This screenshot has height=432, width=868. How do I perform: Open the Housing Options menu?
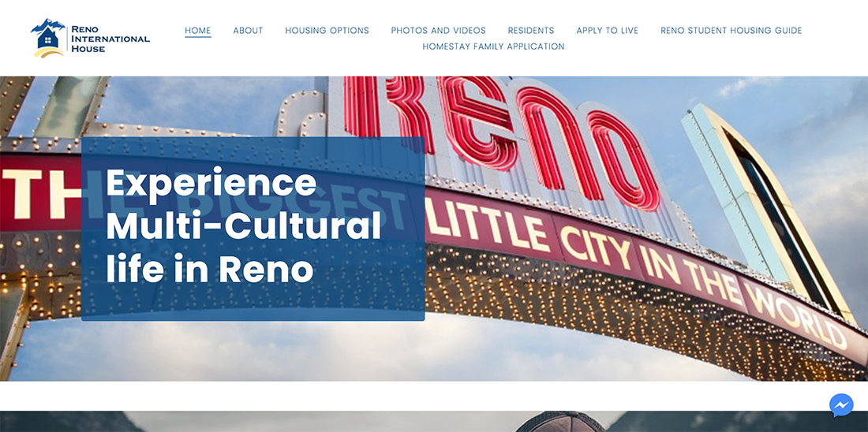pyautogui.click(x=327, y=31)
